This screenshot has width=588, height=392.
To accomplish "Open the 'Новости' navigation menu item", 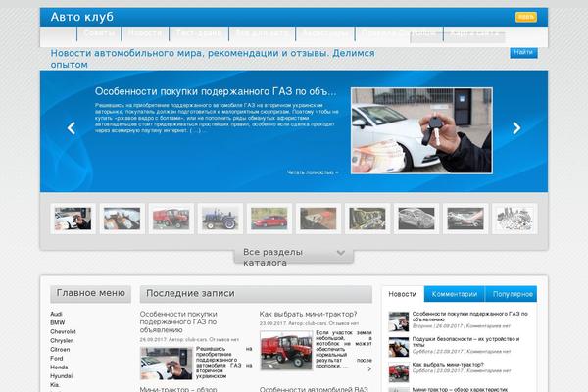I will 145,33.
